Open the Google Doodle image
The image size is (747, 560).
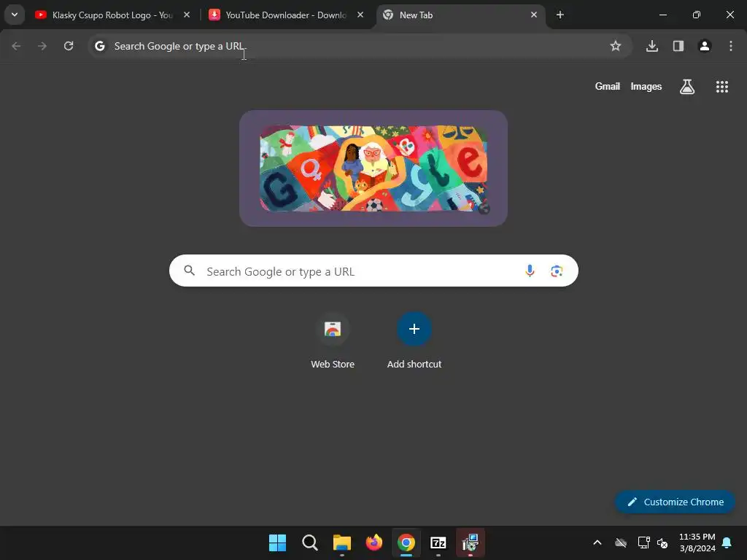(373, 168)
